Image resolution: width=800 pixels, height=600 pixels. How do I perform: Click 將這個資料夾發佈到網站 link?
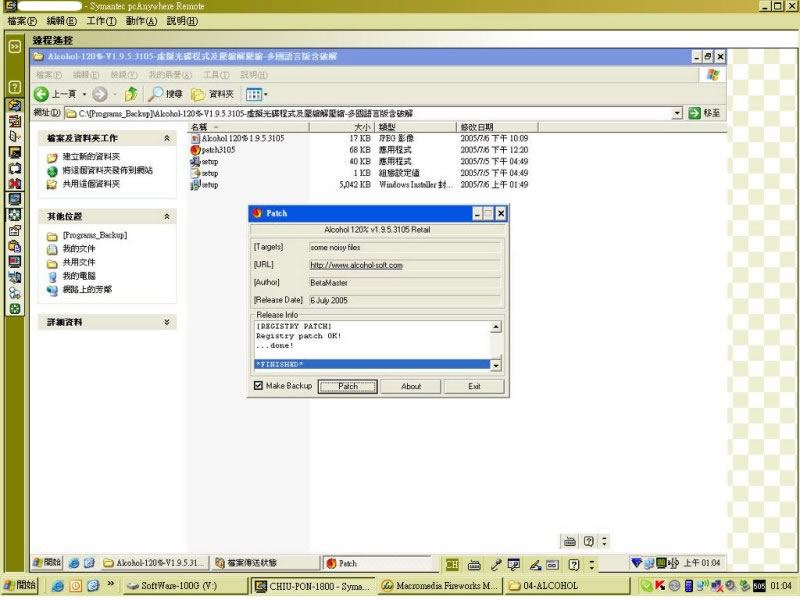click(x=107, y=170)
